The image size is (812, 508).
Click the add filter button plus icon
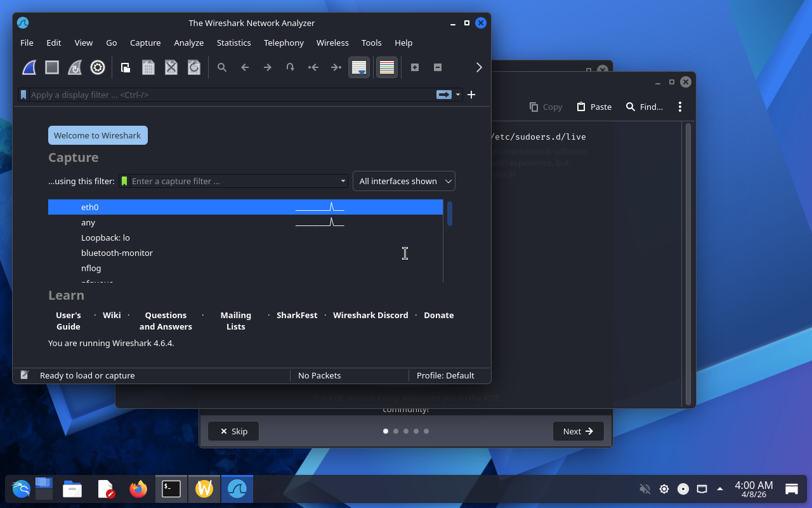pos(471,95)
